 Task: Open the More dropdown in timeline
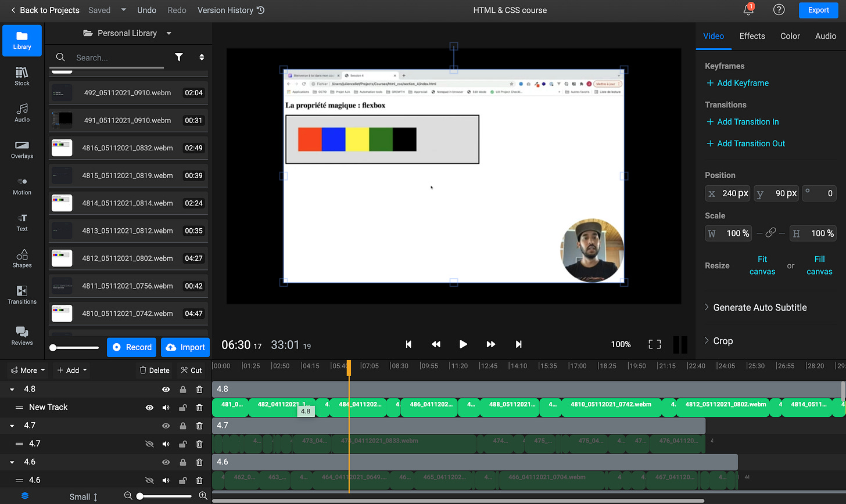(28, 370)
